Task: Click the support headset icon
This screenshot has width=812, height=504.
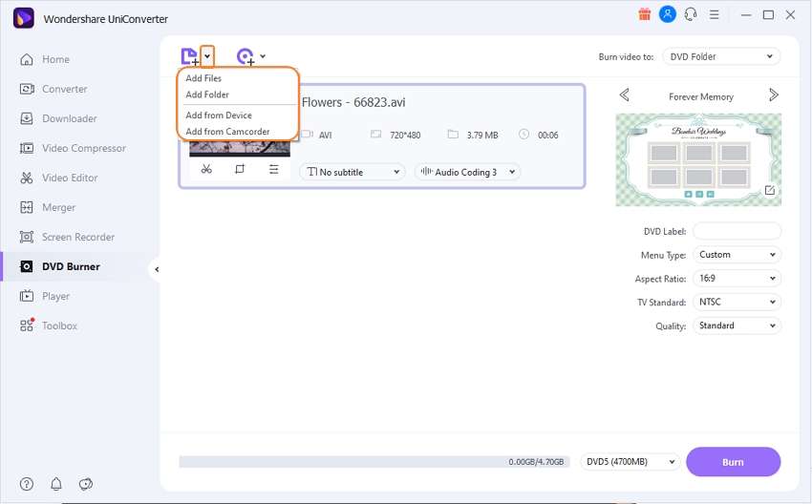Action: point(691,14)
